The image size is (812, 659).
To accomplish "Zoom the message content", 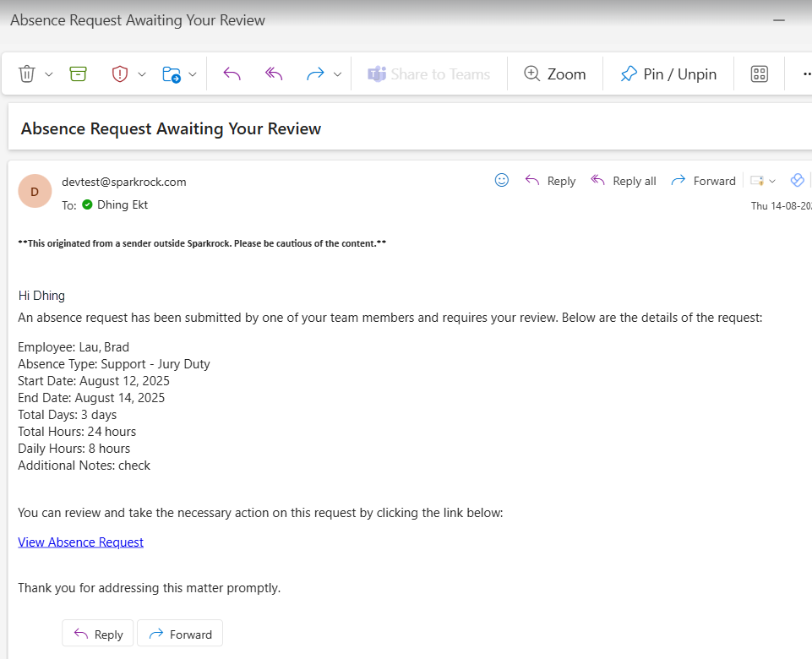I will click(555, 74).
